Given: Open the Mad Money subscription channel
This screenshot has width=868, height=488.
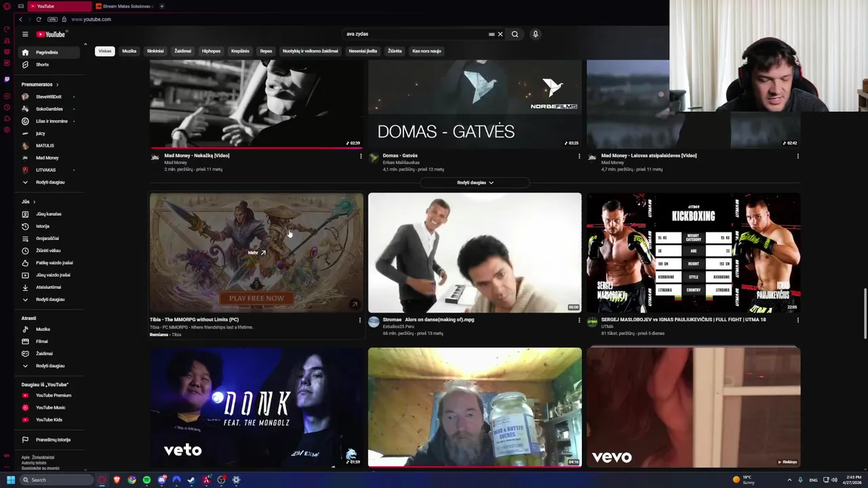Looking at the screenshot, I should tap(49, 158).
